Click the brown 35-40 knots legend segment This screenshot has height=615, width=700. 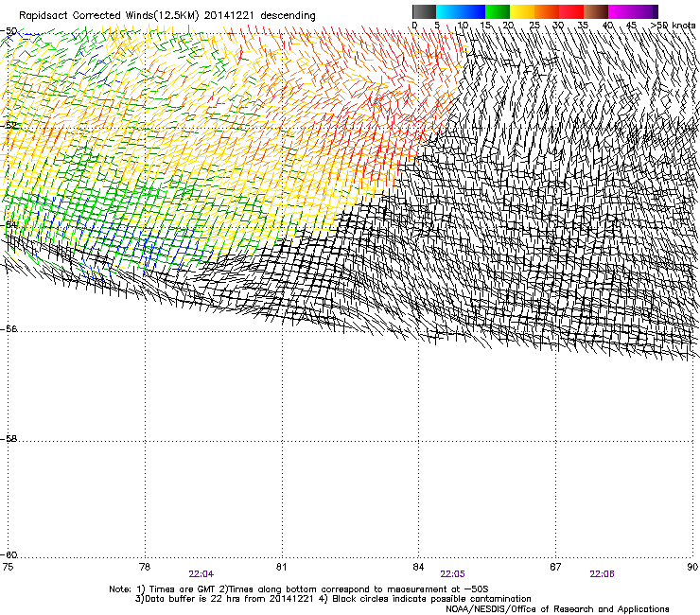pos(596,11)
